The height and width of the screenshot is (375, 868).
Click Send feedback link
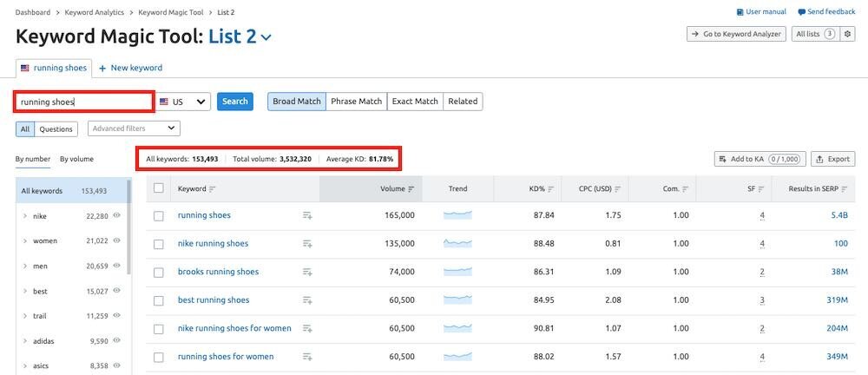[x=827, y=11]
